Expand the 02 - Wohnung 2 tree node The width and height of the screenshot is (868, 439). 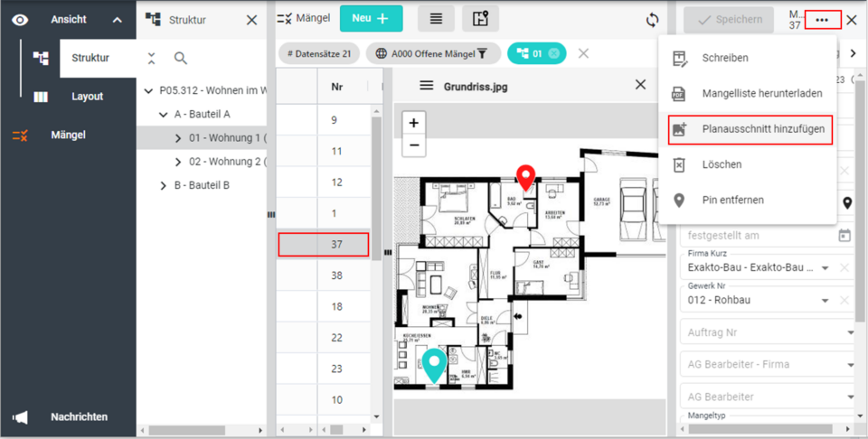pyautogui.click(x=178, y=162)
